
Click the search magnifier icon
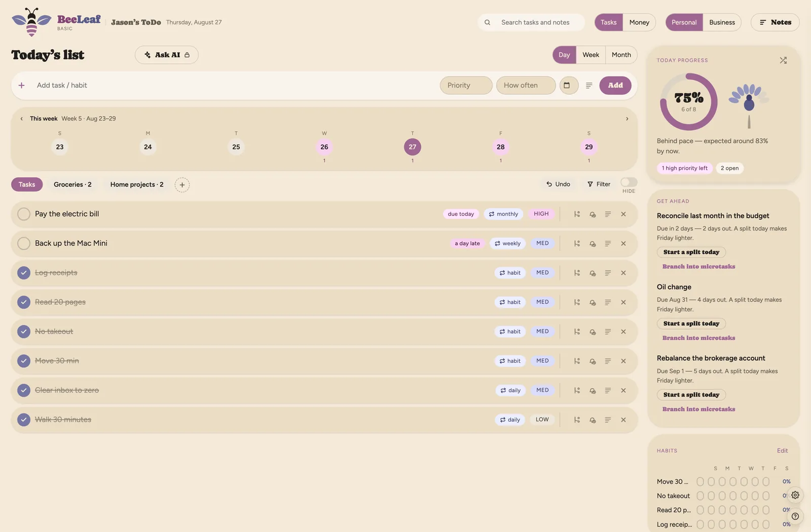point(487,22)
